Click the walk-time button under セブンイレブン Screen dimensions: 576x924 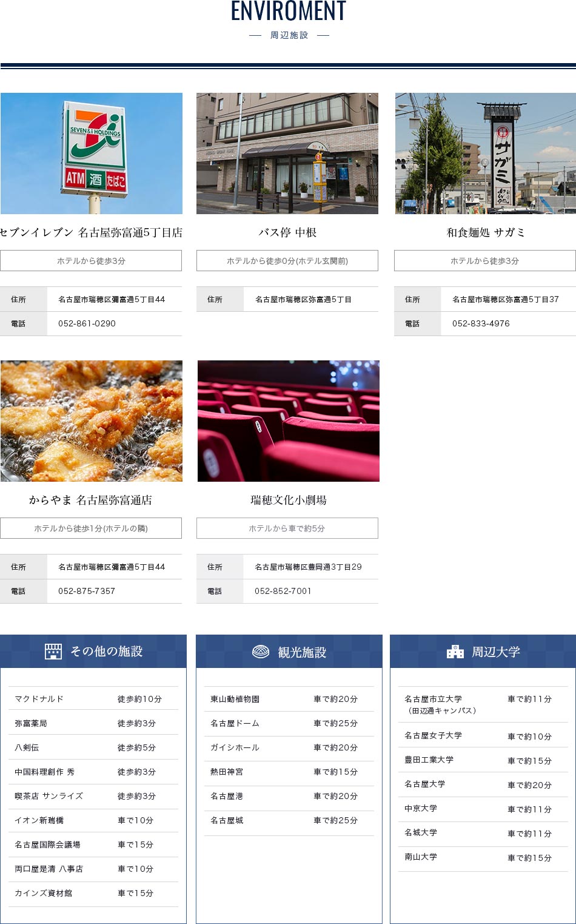(x=91, y=261)
